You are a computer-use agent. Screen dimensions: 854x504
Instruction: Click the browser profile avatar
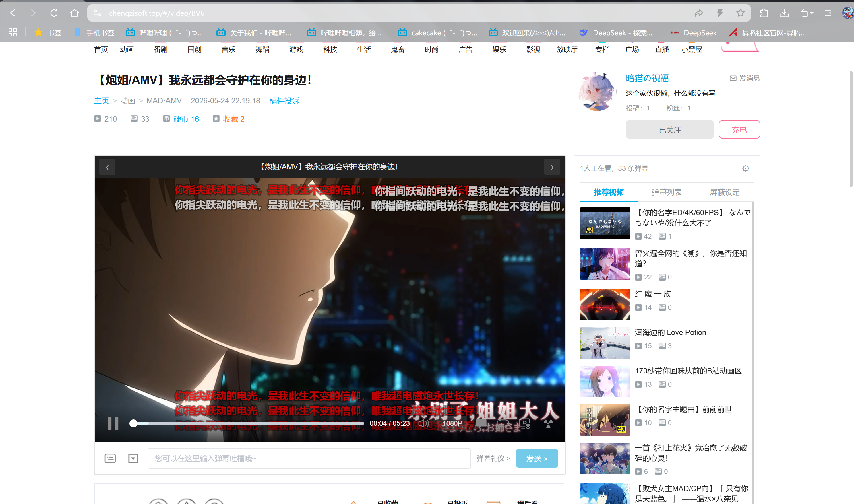click(848, 13)
